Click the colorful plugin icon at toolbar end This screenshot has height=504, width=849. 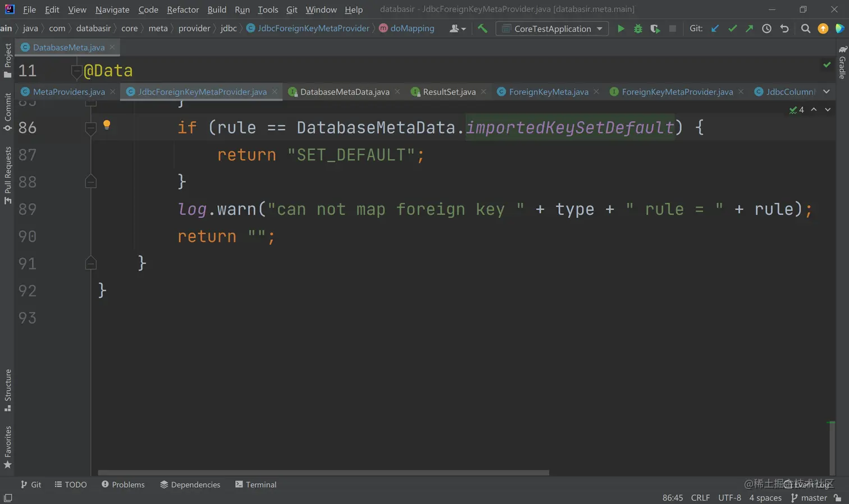click(x=839, y=29)
